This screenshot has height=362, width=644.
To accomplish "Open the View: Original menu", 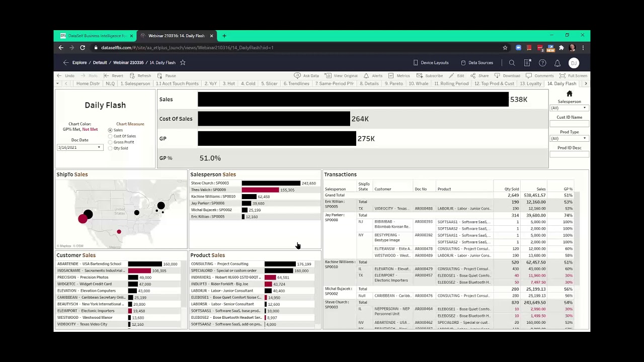I will click(342, 75).
